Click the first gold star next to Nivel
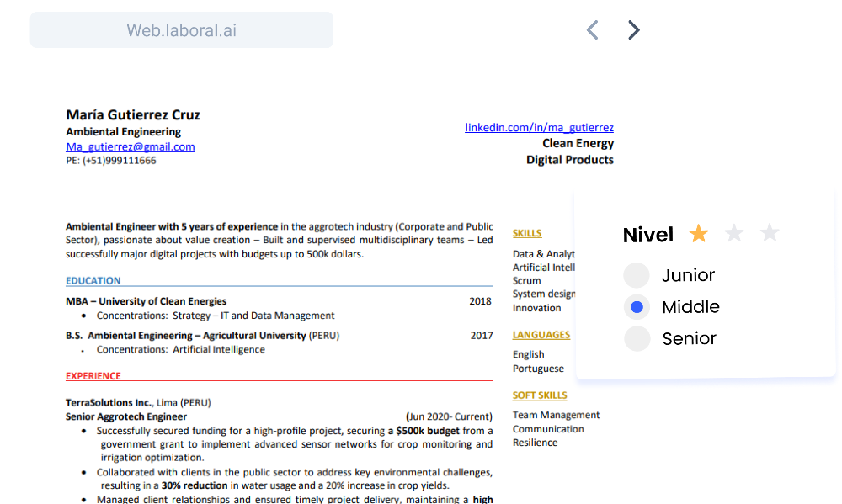Screen dimensions: 842x504 [x=699, y=233]
